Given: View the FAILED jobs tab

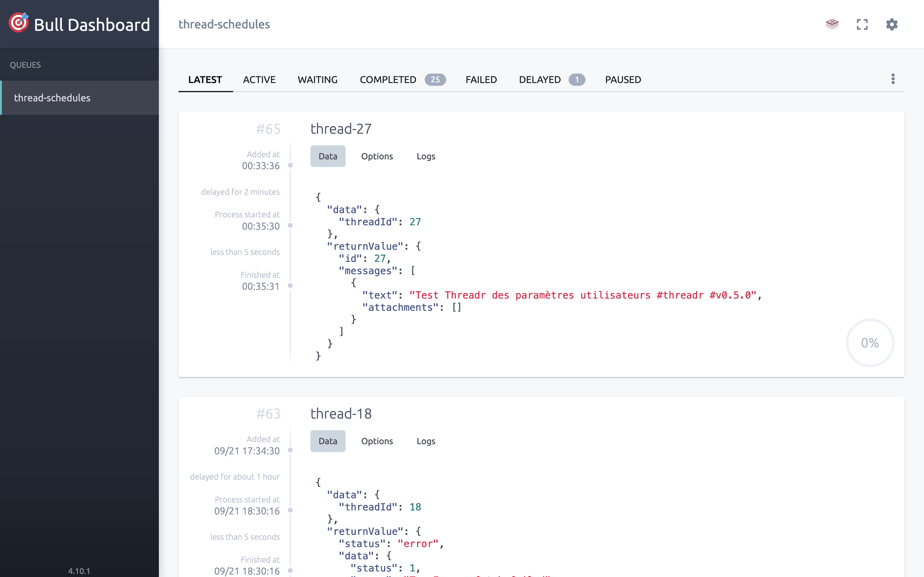Looking at the screenshot, I should (481, 80).
